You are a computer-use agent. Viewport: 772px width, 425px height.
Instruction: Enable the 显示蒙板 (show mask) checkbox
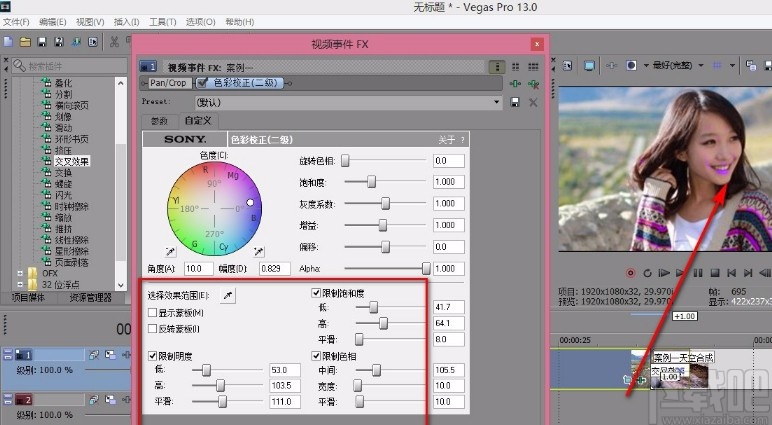pos(152,312)
